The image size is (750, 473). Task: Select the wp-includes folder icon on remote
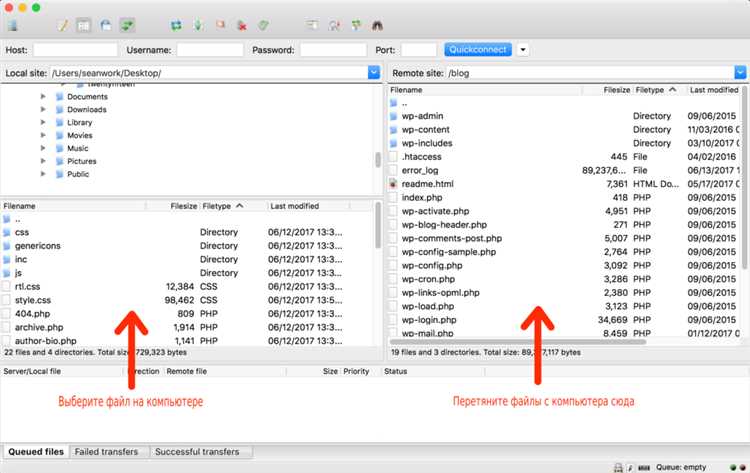(393, 143)
